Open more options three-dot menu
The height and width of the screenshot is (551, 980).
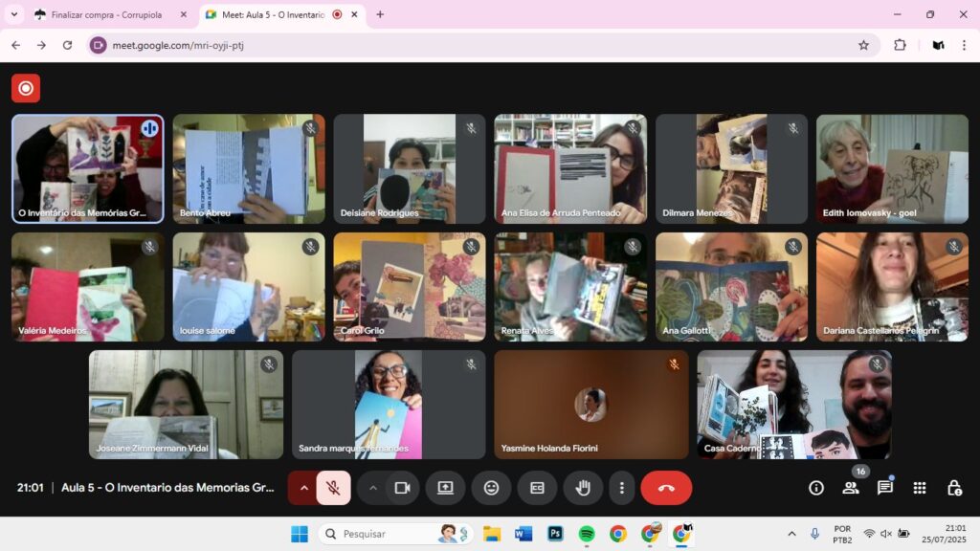(621, 488)
